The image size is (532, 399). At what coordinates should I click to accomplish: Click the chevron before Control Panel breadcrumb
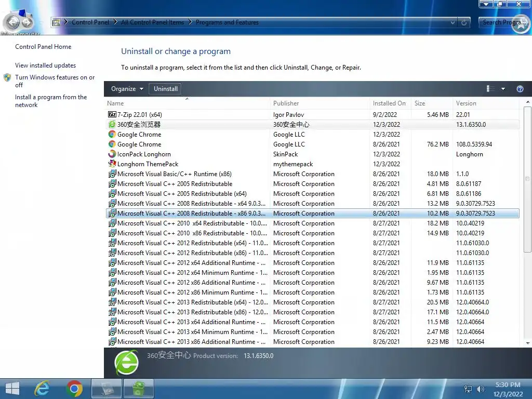[66, 22]
